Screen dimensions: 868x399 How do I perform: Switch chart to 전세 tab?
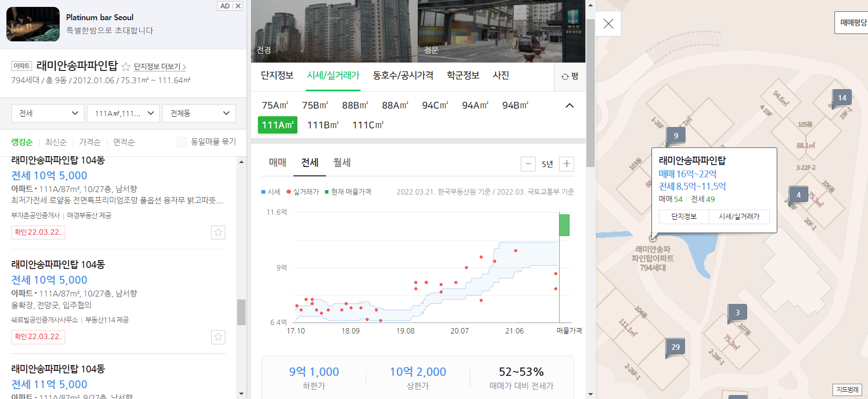[310, 163]
